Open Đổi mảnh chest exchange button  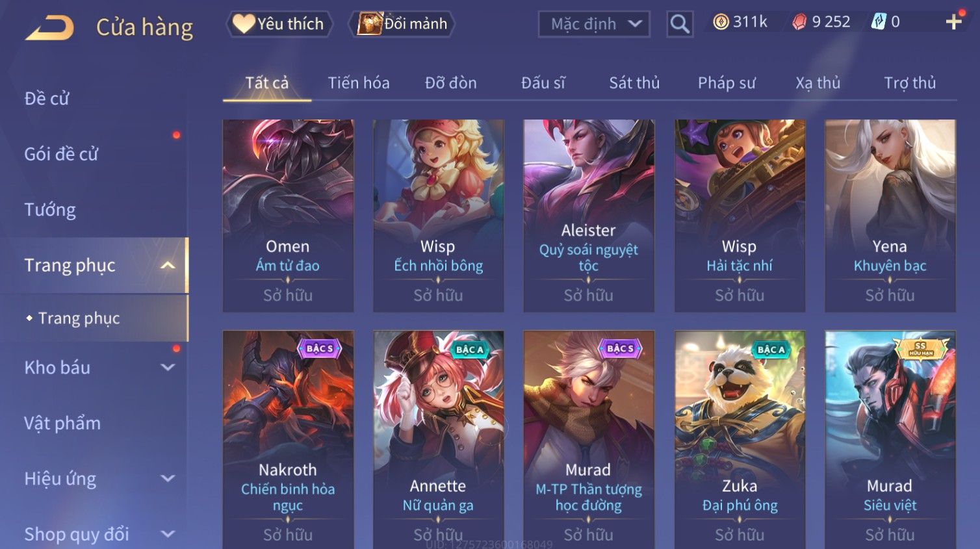click(402, 24)
